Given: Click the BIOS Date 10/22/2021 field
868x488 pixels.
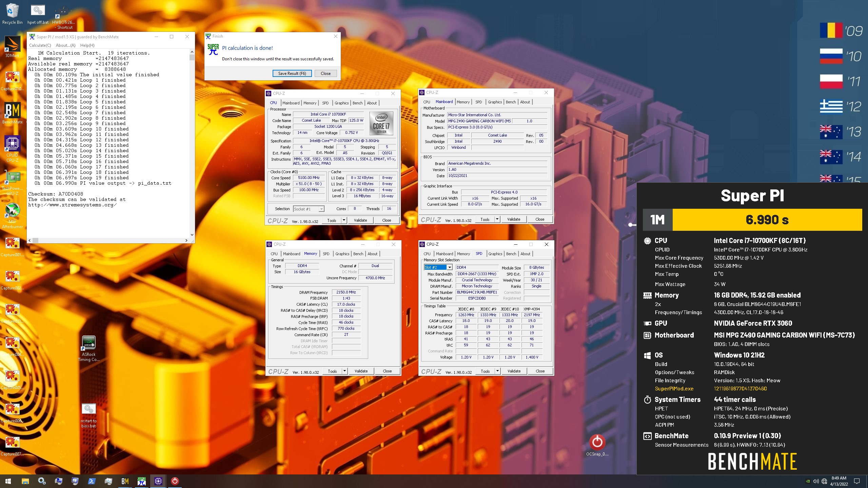Looking at the screenshot, I should tap(497, 176).
